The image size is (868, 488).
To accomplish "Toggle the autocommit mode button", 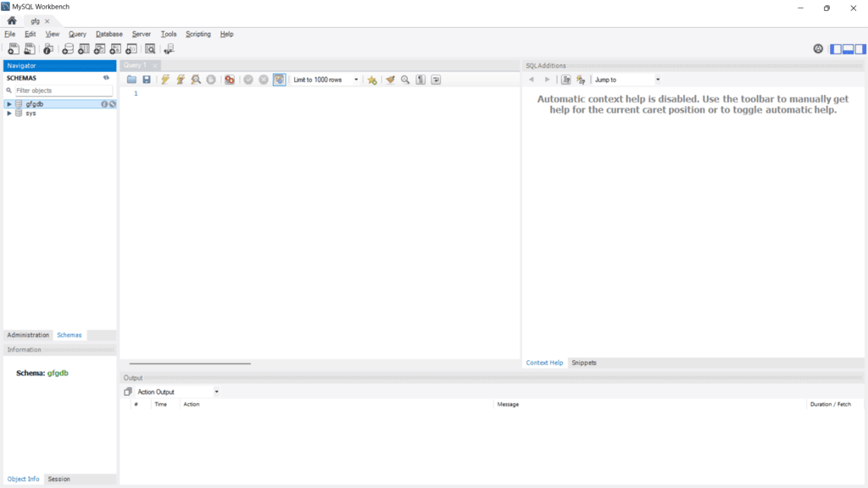I will [x=279, y=80].
